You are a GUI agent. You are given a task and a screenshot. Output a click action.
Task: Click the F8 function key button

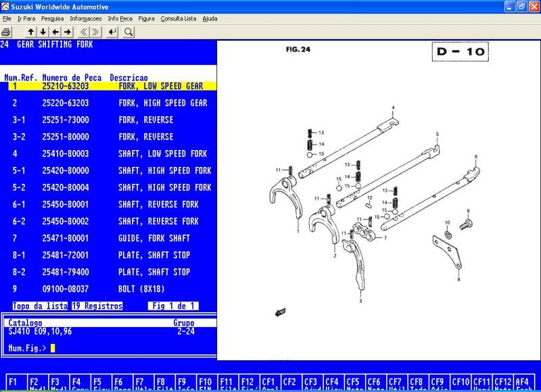pos(165,382)
